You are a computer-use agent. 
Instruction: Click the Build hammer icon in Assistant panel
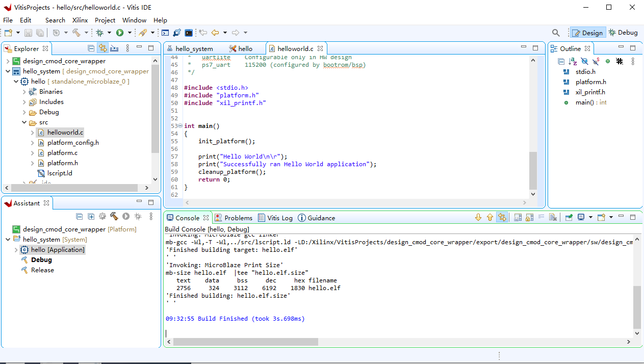114,216
